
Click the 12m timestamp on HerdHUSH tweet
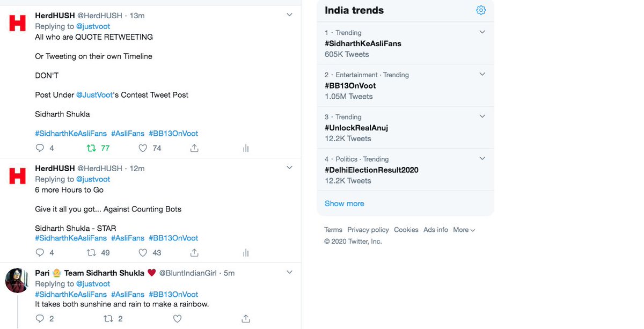[x=137, y=169]
